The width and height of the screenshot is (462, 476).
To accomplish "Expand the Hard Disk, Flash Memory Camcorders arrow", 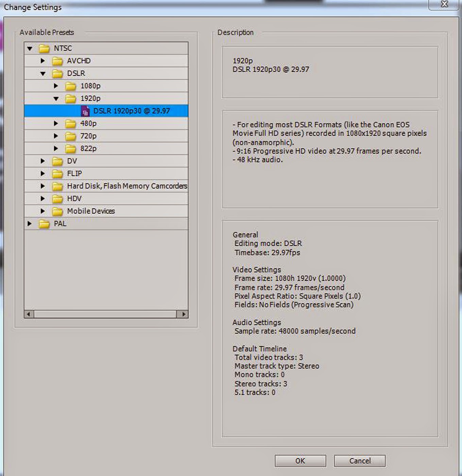I will click(42, 186).
